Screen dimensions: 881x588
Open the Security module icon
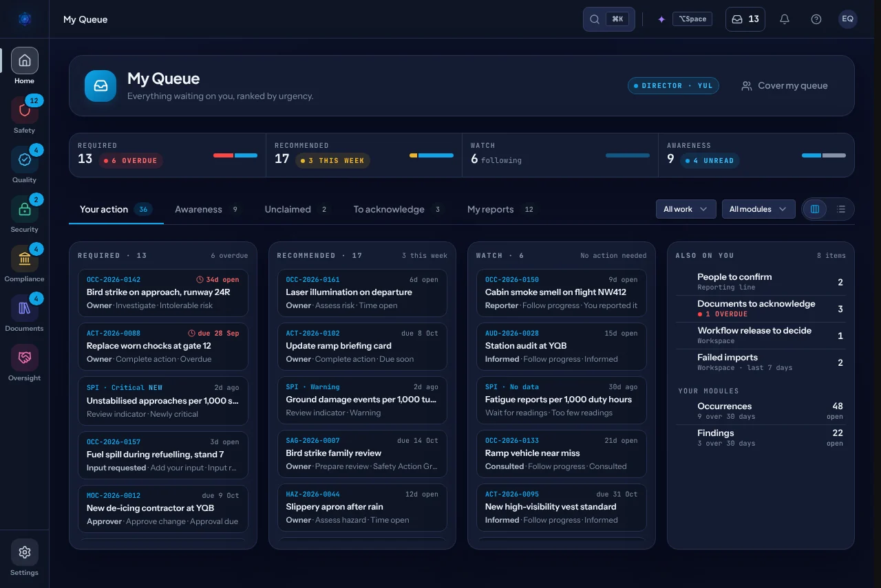pos(25,209)
